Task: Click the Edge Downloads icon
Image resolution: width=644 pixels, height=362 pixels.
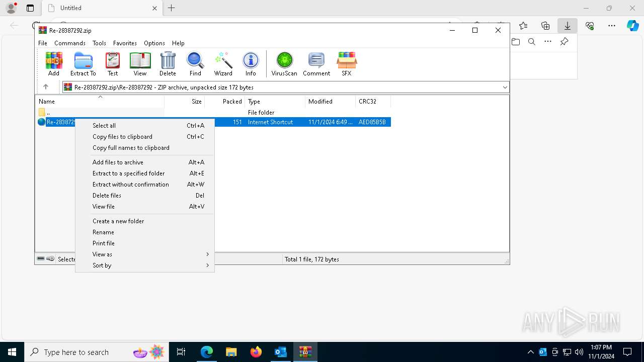Action: [x=568, y=26]
